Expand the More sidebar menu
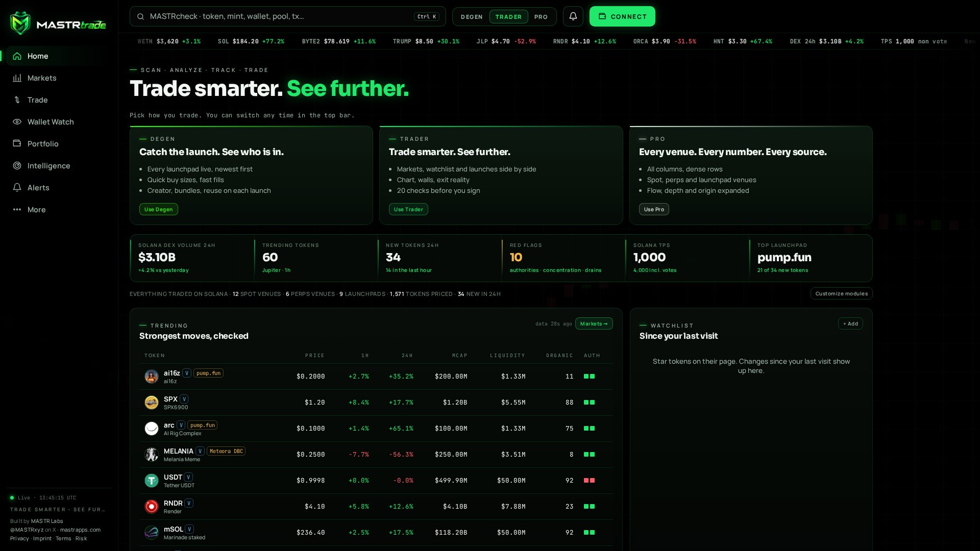 59,210
